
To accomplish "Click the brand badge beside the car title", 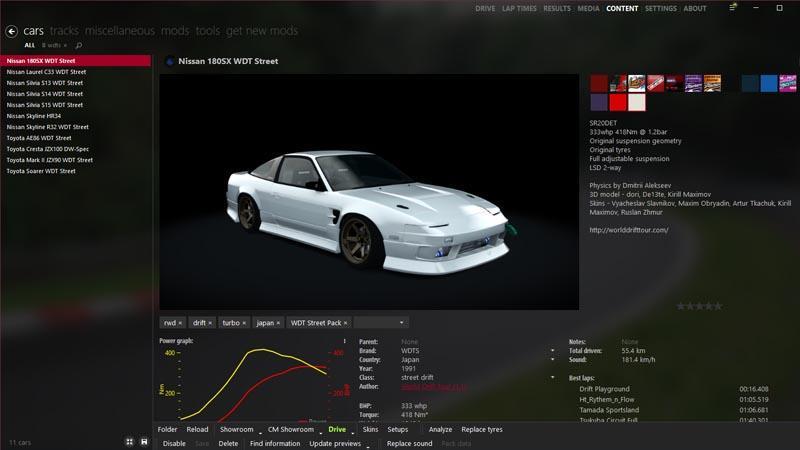I will (170, 61).
